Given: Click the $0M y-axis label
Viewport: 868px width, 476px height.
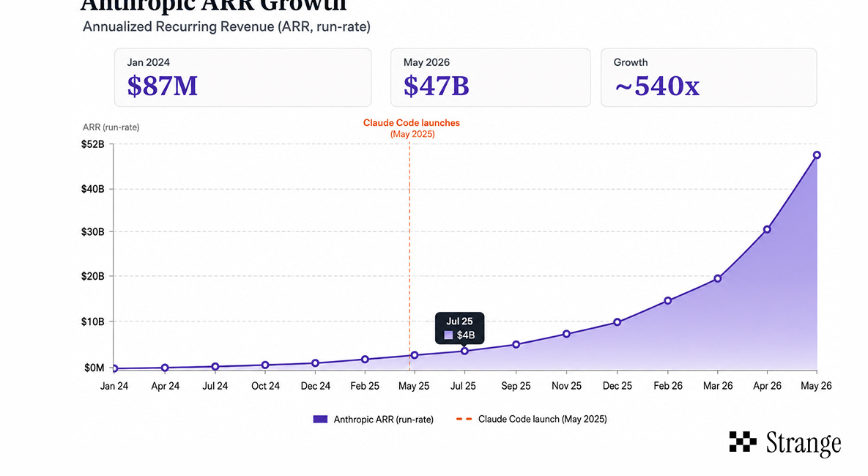Looking at the screenshot, I should [x=94, y=368].
